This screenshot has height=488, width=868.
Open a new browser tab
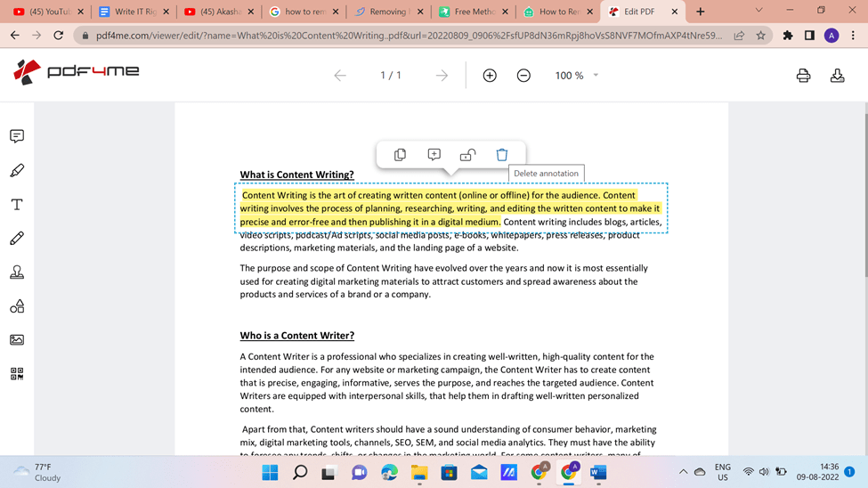(x=701, y=11)
